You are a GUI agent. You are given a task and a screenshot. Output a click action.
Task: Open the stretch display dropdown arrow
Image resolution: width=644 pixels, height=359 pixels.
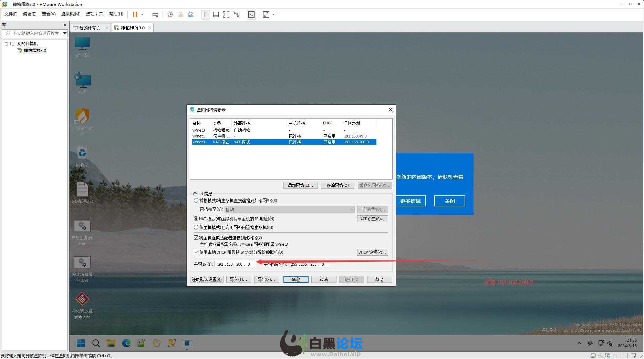(x=273, y=14)
